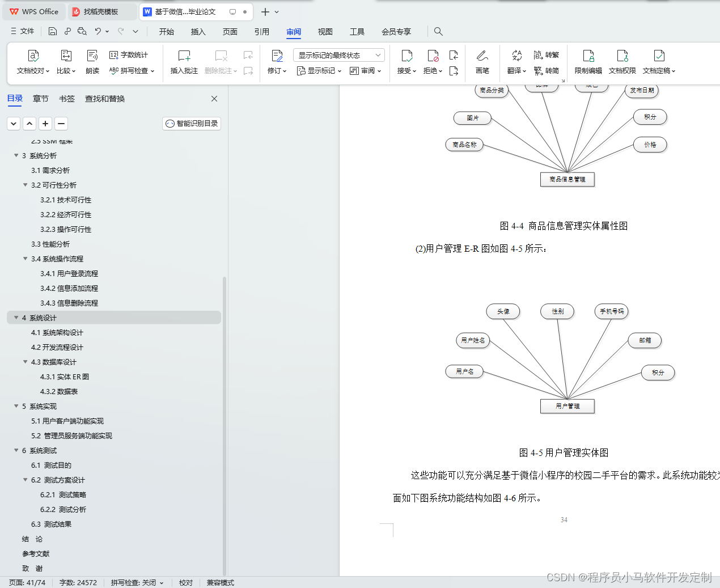
Task: Open the 翻译 translate tool
Action: (516, 62)
